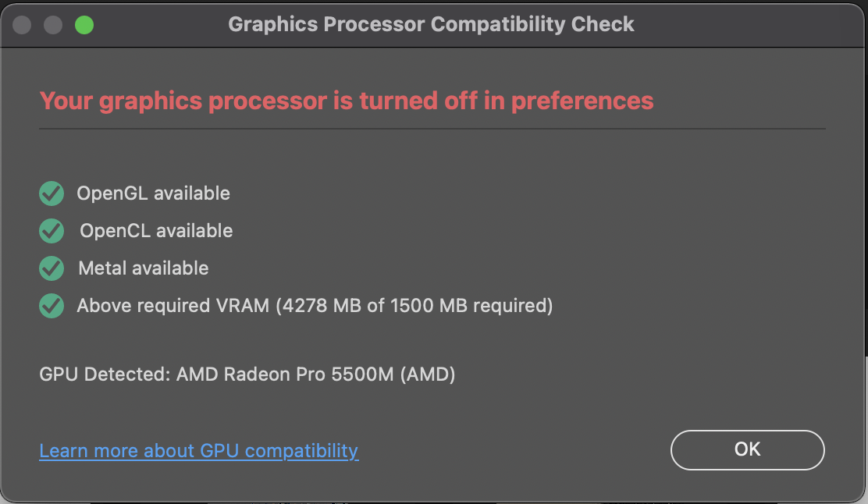Click the Graphics Processor Compatibility Check title

click(x=431, y=24)
